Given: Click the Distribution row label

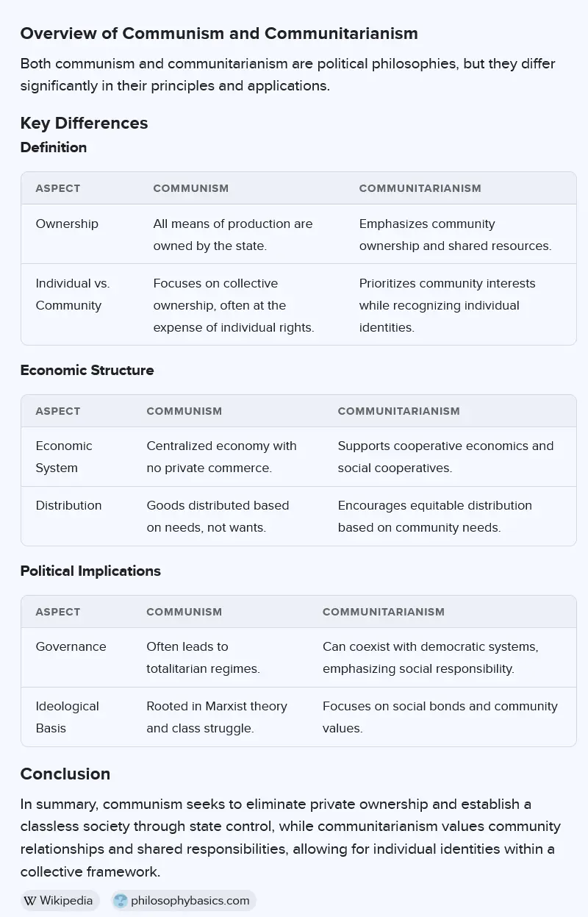Looking at the screenshot, I should pos(68,505).
